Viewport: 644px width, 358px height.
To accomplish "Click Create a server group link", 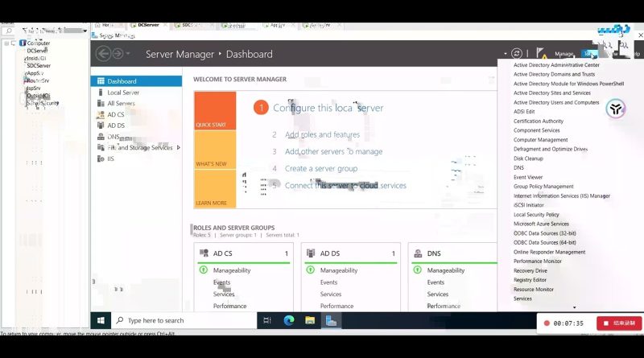I will point(321,168).
